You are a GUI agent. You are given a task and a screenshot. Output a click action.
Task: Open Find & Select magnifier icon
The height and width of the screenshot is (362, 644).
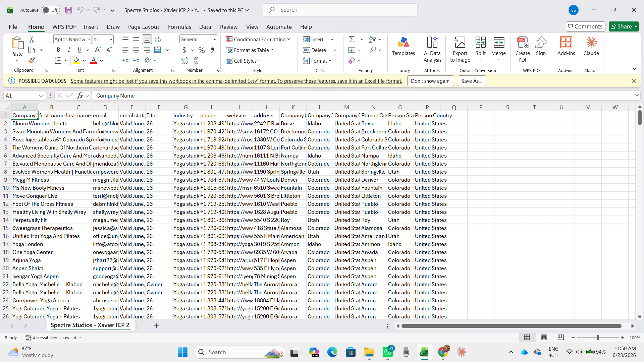click(373, 50)
